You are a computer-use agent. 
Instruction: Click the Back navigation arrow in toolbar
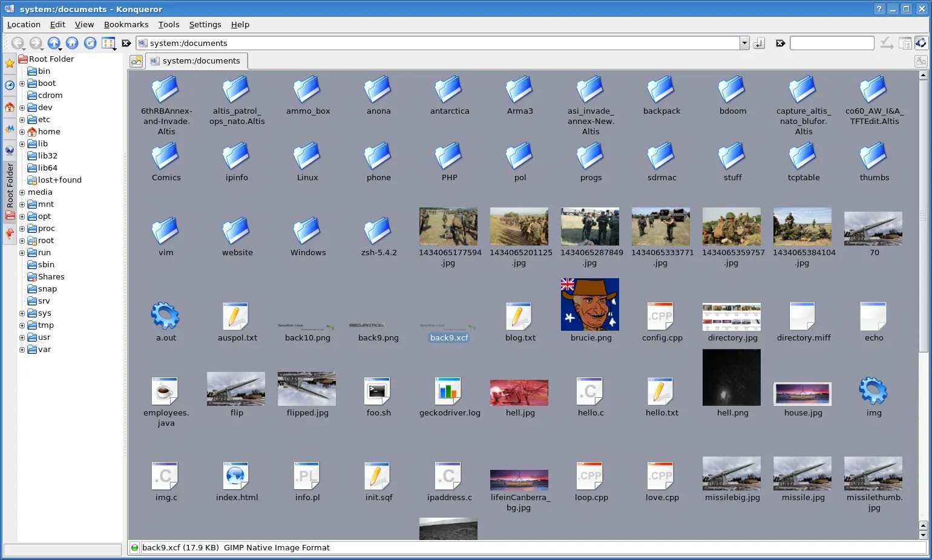pos(18,43)
